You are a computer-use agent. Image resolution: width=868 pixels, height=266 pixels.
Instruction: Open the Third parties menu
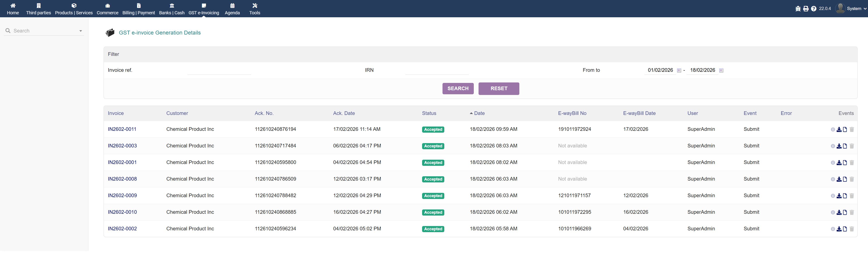coord(38,9)
